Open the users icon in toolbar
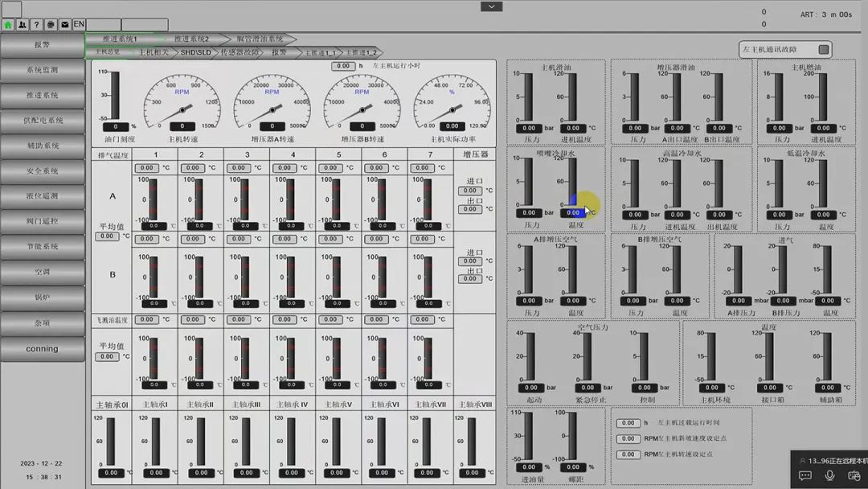 click(x=23, y=24)
